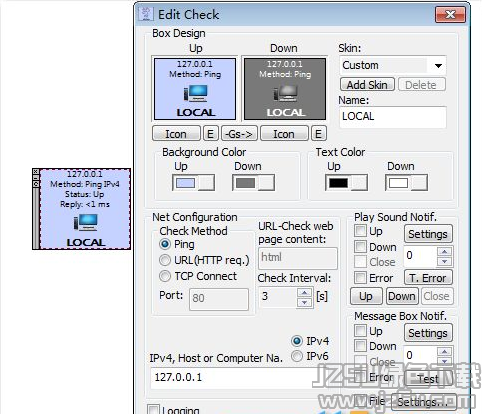482x414 pixels.
Task: Click the Port field showing 80
Action: click(x=219, y=299)
